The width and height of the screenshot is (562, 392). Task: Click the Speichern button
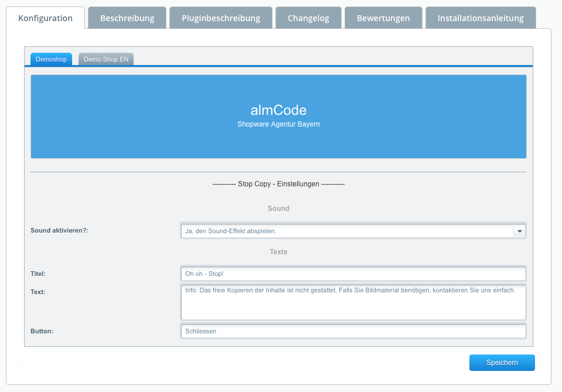(502, 363)
